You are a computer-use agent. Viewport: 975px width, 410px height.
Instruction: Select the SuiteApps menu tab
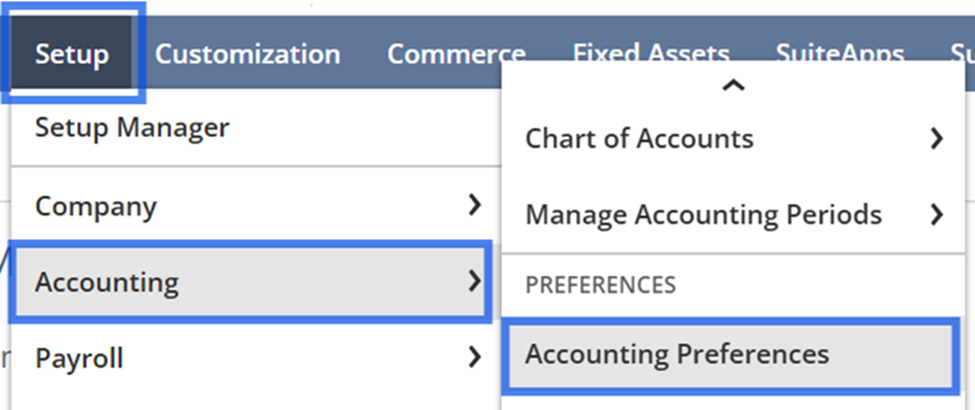point(839,54)
